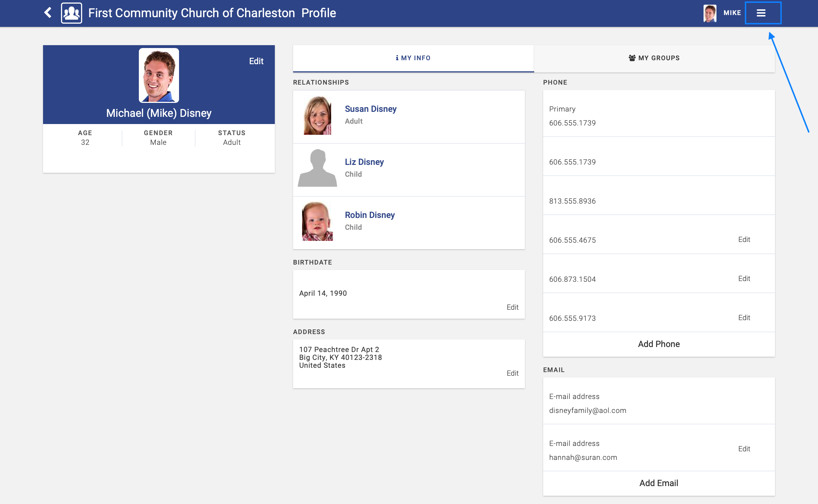Click Robin Disney's baby photo
This screenshot has height=504, width=818.
[317, 221]
